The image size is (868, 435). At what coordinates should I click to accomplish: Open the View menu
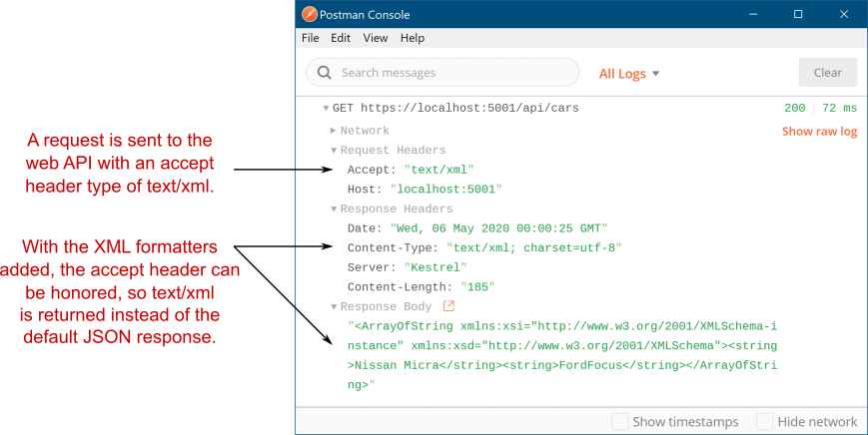(x=376, y=38)
